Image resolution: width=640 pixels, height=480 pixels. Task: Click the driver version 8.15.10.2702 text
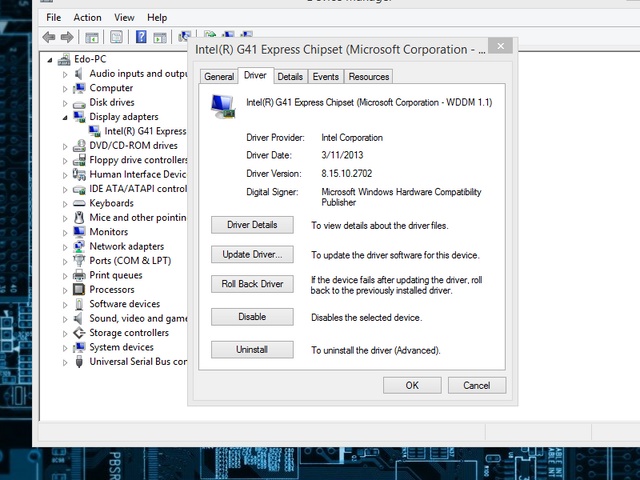click(347, 173)
